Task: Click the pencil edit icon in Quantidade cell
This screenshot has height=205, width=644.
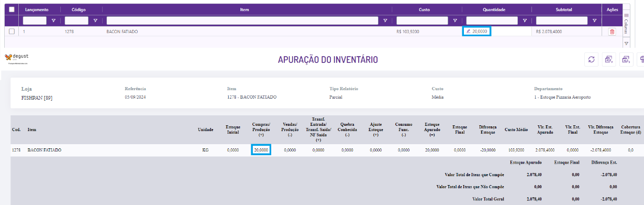Action: pyautogui.click(x=469, y=31)
